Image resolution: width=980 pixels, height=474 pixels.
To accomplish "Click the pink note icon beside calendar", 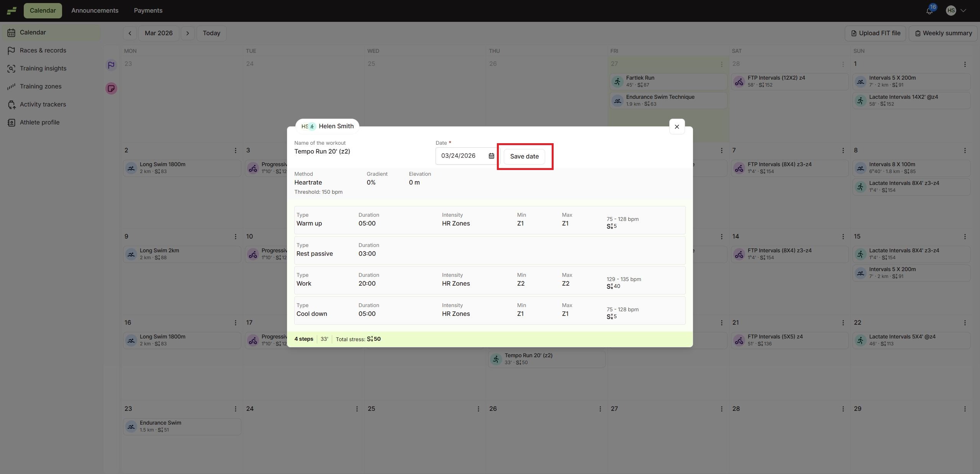I will (111, 88).
